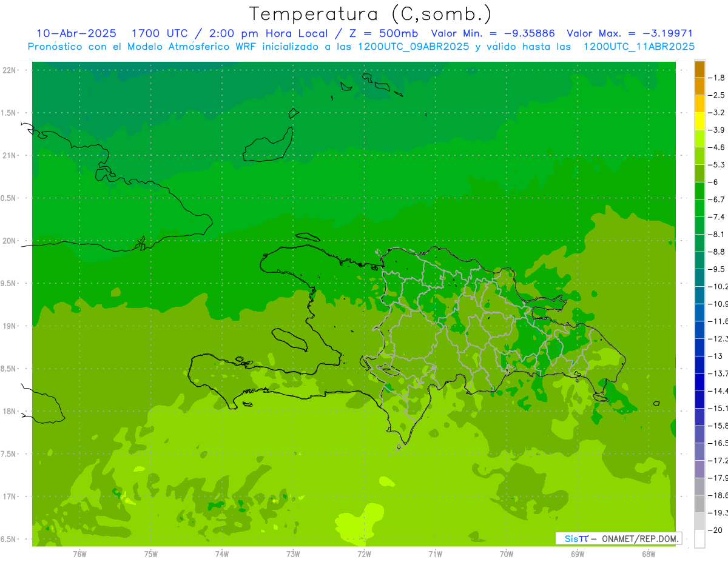Click the -3.2 legend value
Viewport: 728px width, 562px height.
[716, 113]
